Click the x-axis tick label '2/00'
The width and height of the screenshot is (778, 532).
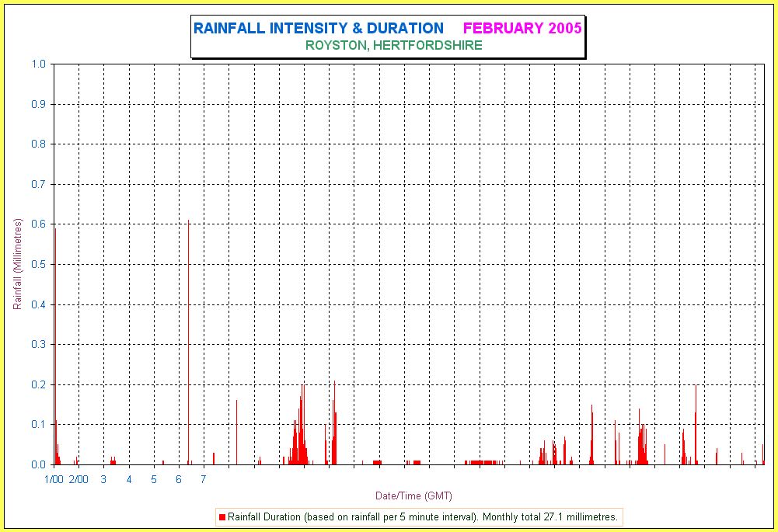(78, 479)
